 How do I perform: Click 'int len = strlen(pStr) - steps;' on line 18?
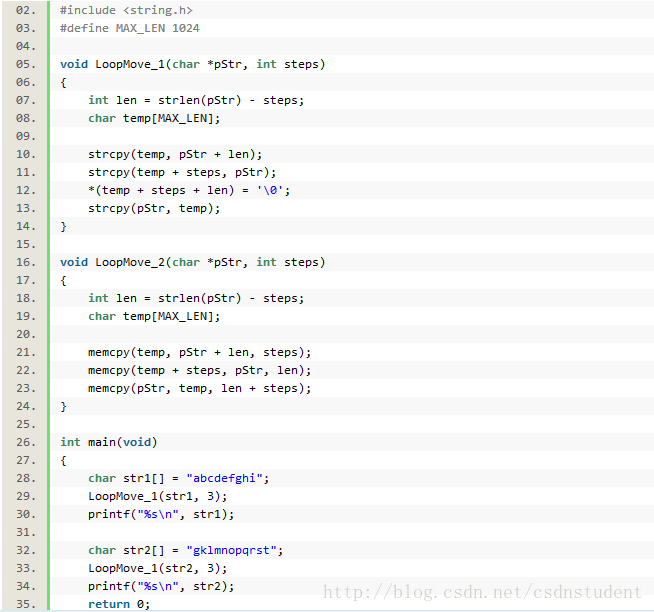coord(196,298)
